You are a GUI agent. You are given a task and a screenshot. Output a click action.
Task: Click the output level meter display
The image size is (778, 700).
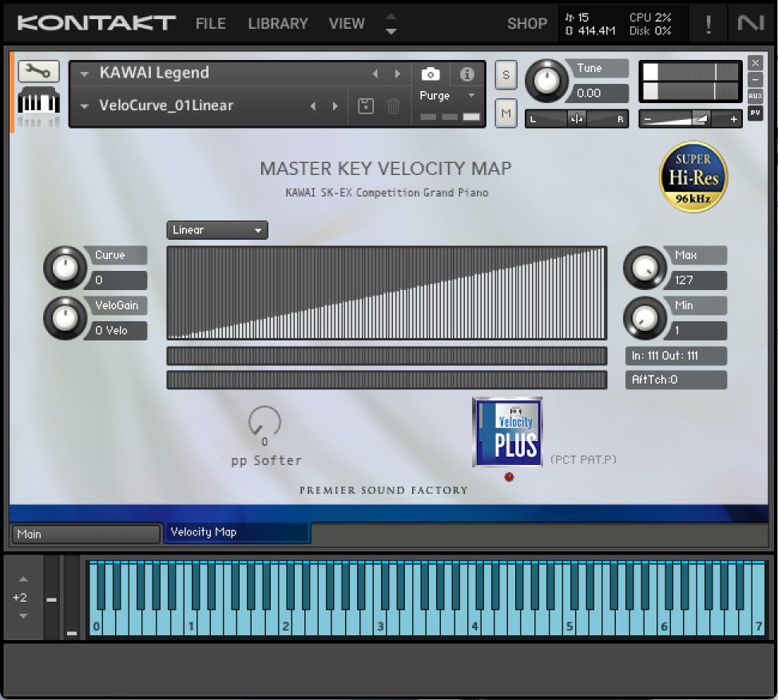[690, 82]
